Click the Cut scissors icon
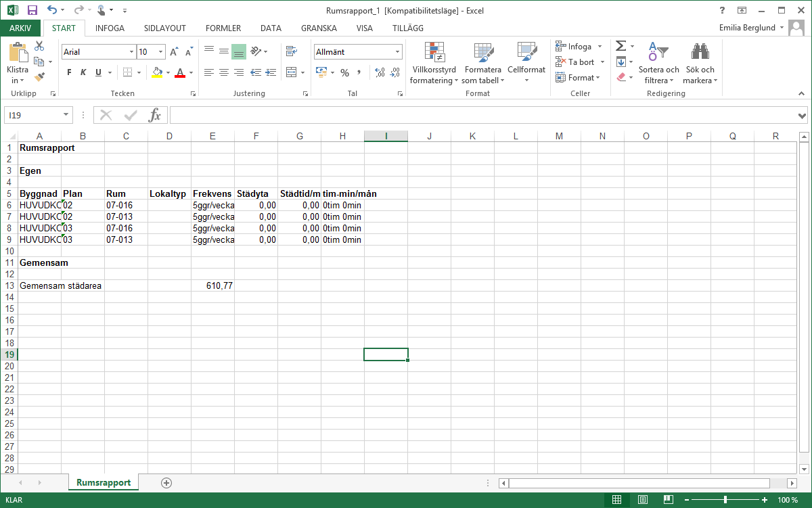This screenshot has height=508, width=812. click(39, 46)
